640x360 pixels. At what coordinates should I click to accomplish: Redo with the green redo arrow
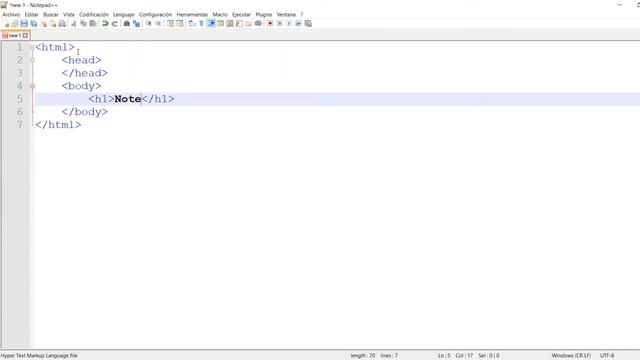pyautogui.click(x=115, y=24)
